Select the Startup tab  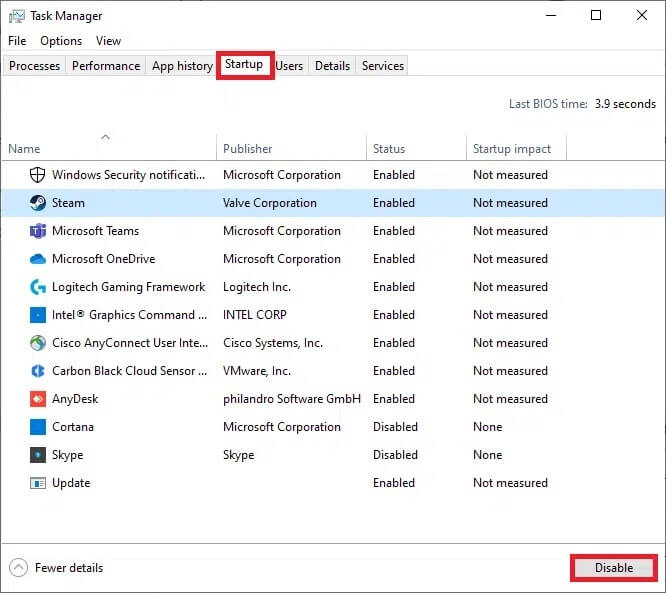pyautogui.click(x=244, y=64)
